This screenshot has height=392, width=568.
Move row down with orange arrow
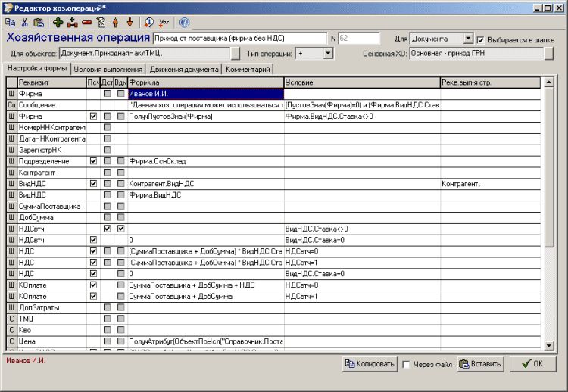pos(130,23)
